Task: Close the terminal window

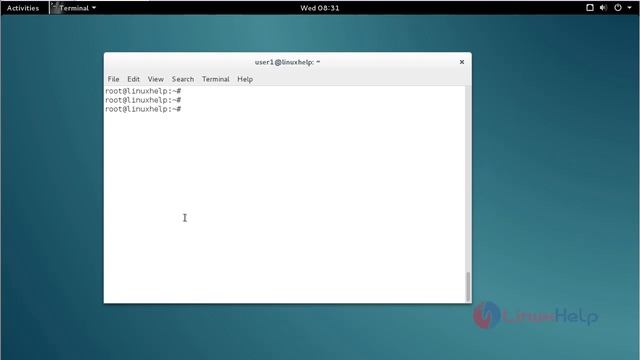Action: click(x=462, y=62)
